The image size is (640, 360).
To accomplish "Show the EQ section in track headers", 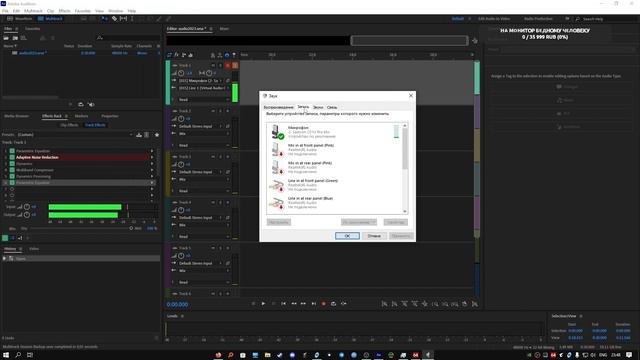I will click(191, 55).
